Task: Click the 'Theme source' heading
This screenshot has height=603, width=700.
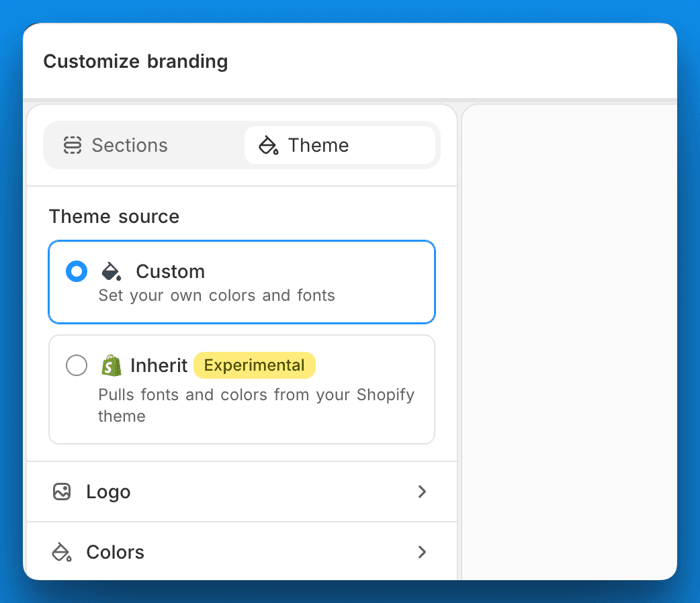Action: coord(114,216)
